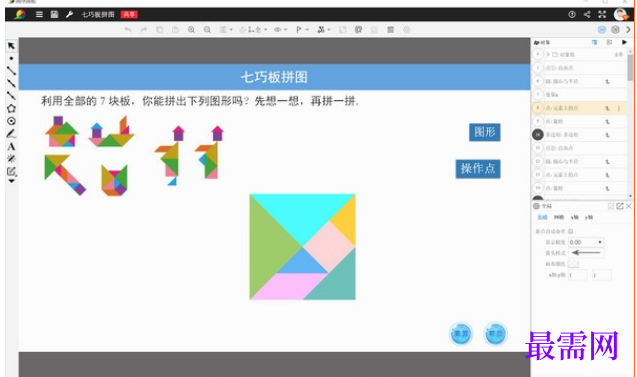The width and height of the screenshot is (637, 377).
Task: Click the save icon in title bar
Action: click(x=54, y=14)
